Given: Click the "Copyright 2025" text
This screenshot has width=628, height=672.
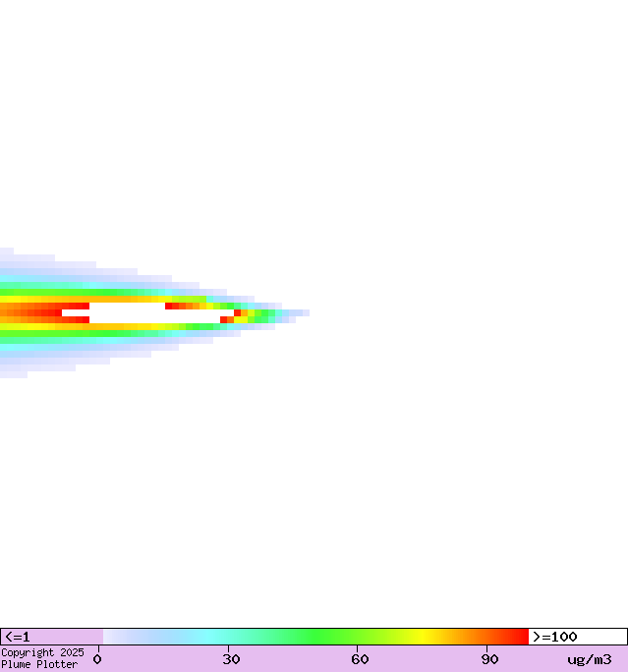Looking at the screenshot, I should click(42, 652).
